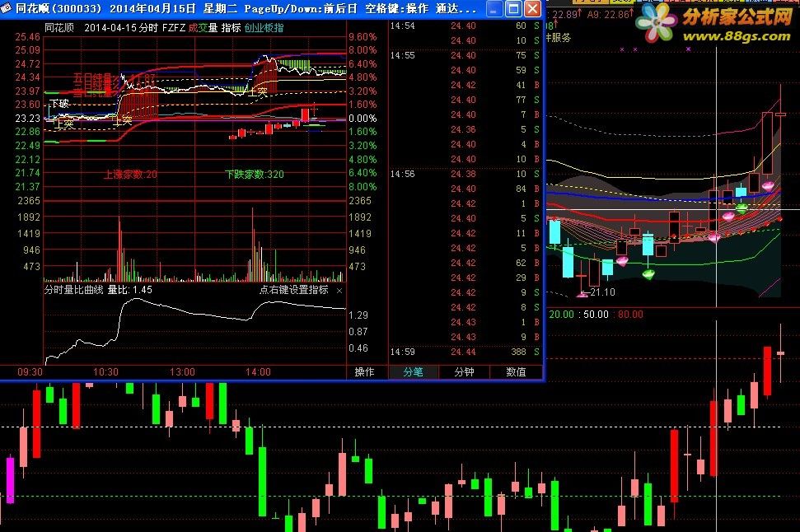Viewport: 800px width, 532px height.
Task: Click the 21.37 price axis label
Action: click(x=27, y=187)
